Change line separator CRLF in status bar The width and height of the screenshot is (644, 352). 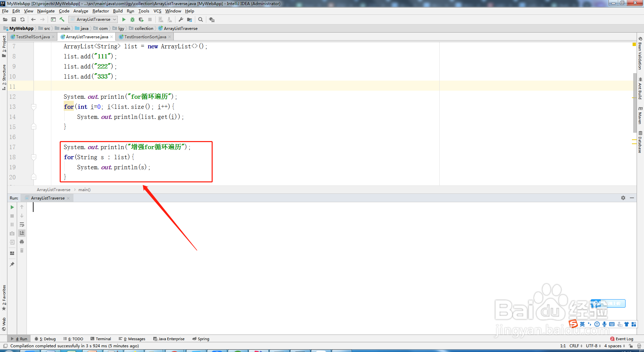pyautogui.click(x=576, y=346)
